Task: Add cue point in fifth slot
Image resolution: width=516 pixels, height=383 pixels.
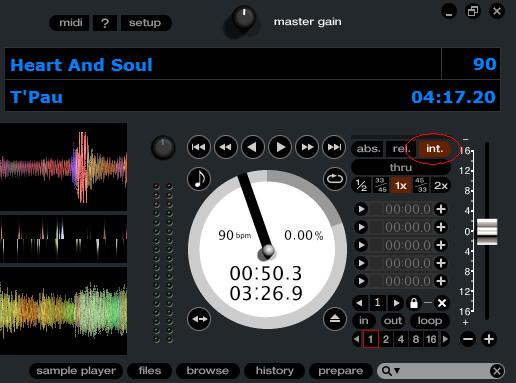Action: (441, 281)
